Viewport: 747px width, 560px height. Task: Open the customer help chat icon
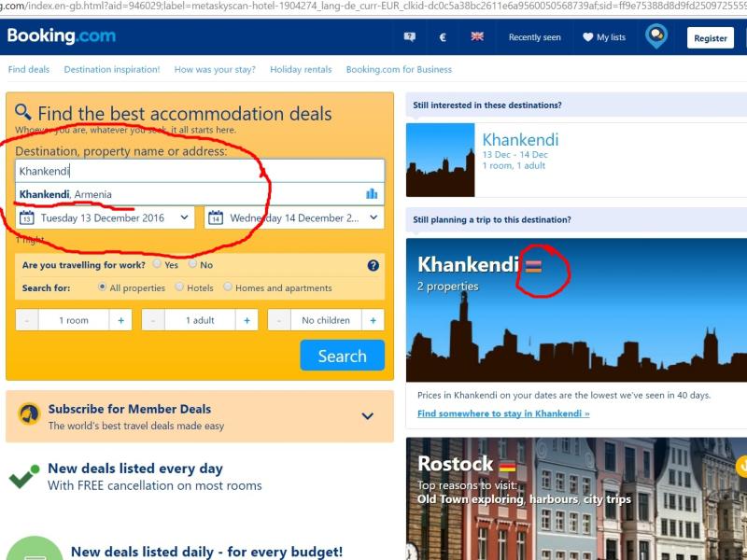409,37
